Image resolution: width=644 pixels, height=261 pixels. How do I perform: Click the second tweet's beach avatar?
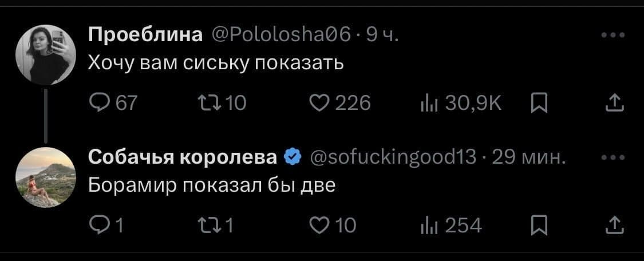tap(46, 177)
